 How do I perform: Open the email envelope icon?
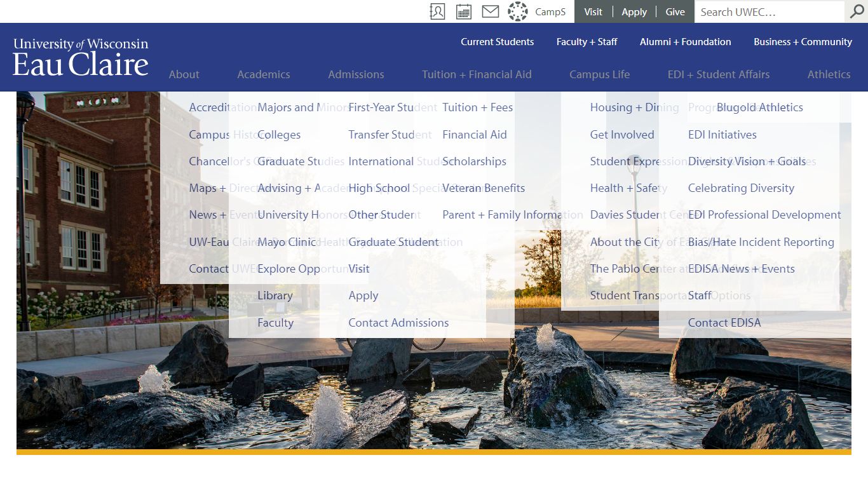[x=491, y=11]
